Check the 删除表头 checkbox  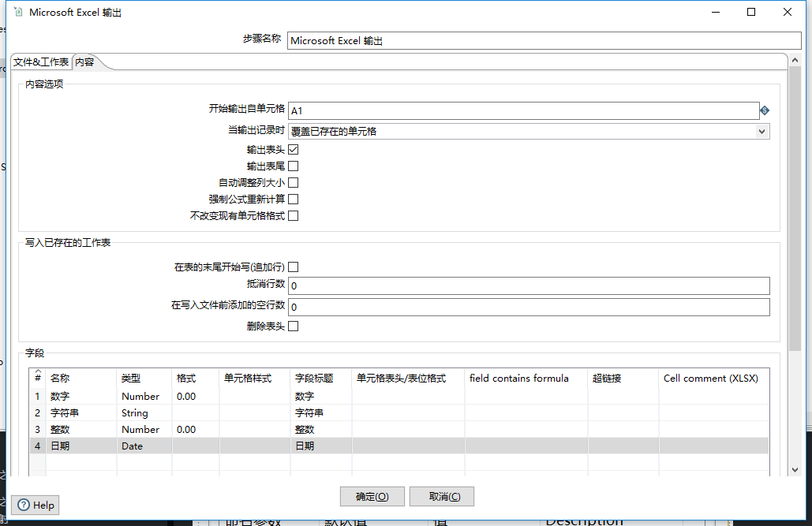click(x=293, y=326)
